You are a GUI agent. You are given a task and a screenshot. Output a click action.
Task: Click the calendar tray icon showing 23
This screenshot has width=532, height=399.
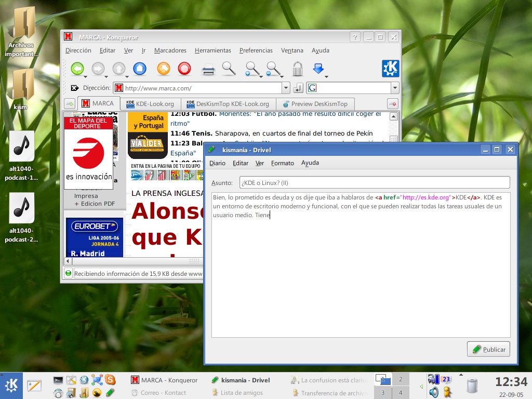(446, 379)
